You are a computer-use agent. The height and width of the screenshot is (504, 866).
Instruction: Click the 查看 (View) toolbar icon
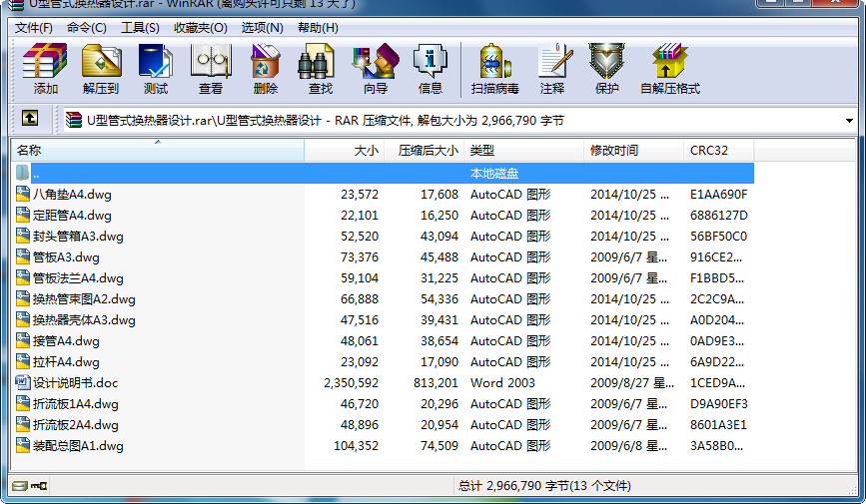[211, 60]
